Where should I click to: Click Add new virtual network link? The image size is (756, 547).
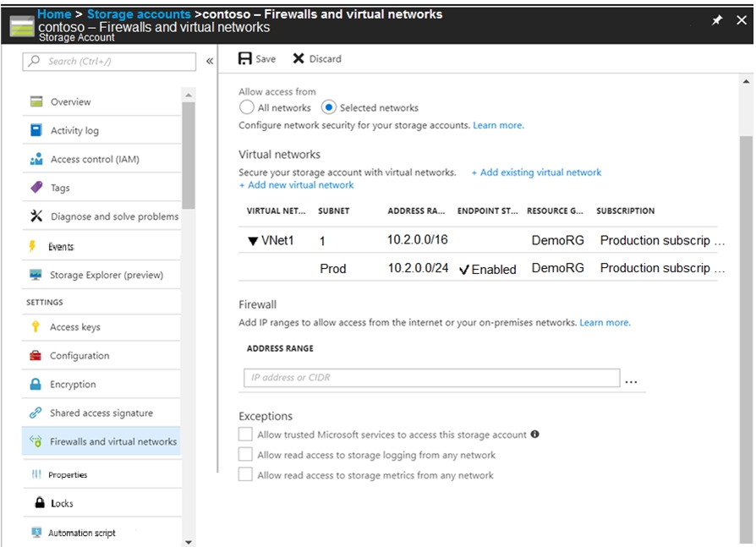pyautogui.click(x=297, y=185)
